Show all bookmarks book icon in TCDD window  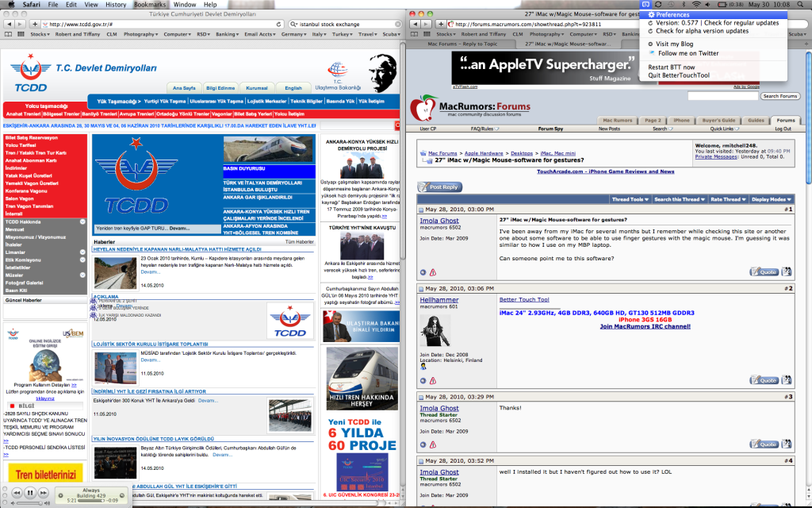point(8,34)
